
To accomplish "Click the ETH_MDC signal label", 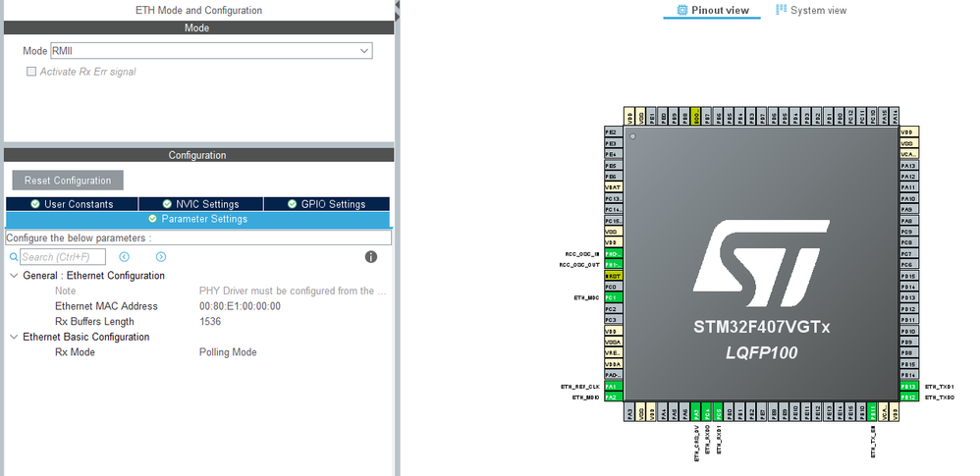I will pyautogui.click(x=586, y=298).
